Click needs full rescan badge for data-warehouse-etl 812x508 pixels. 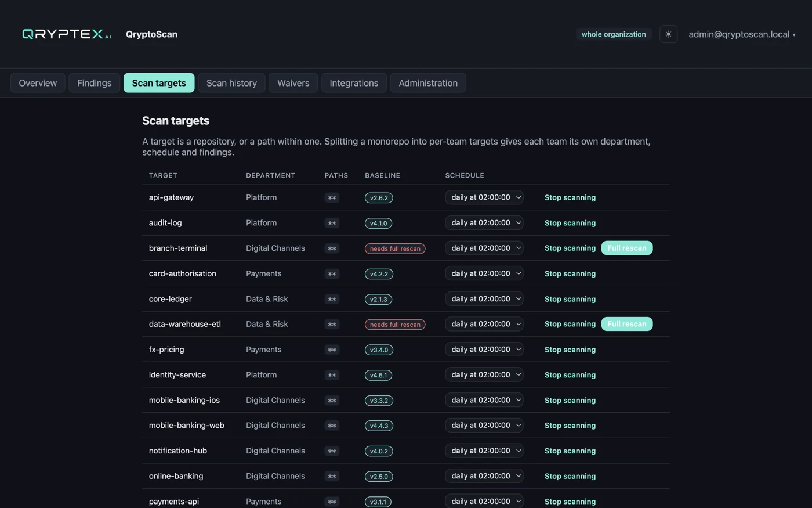[x=395, y=325]
